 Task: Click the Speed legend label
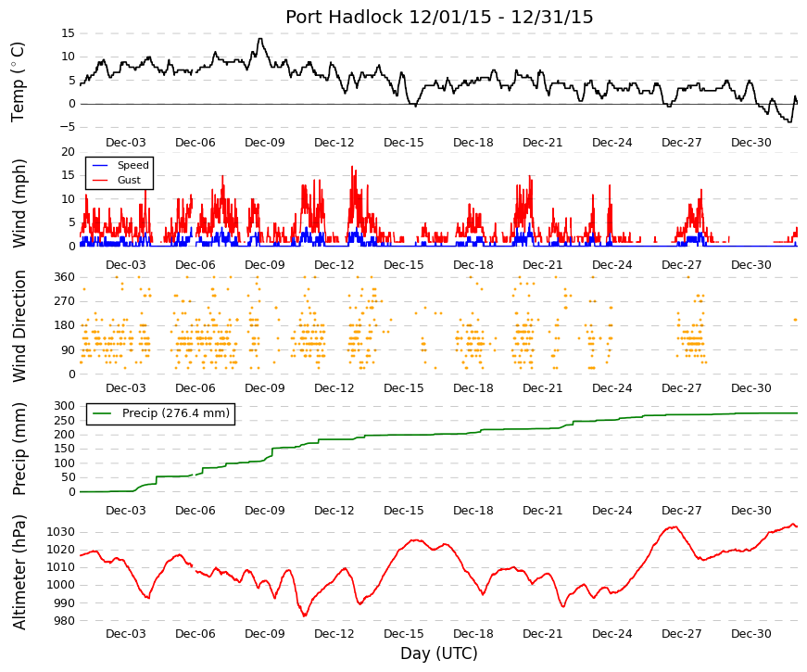pos(132,165)
